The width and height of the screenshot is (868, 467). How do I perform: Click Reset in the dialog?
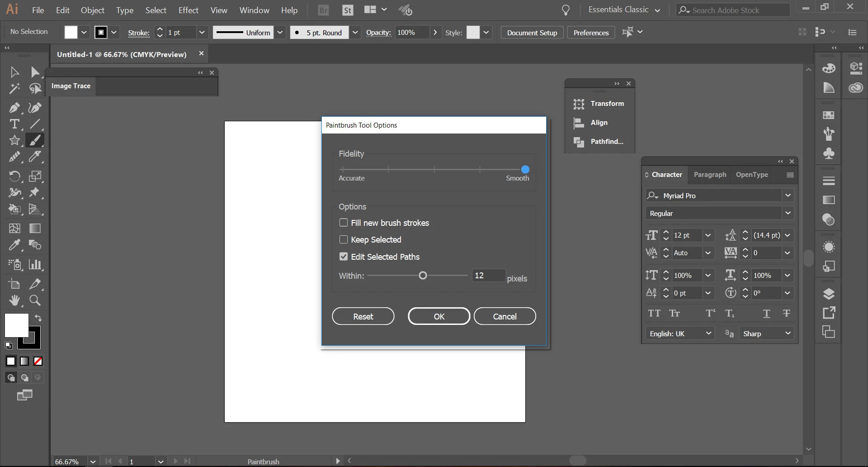pos(363,316)
